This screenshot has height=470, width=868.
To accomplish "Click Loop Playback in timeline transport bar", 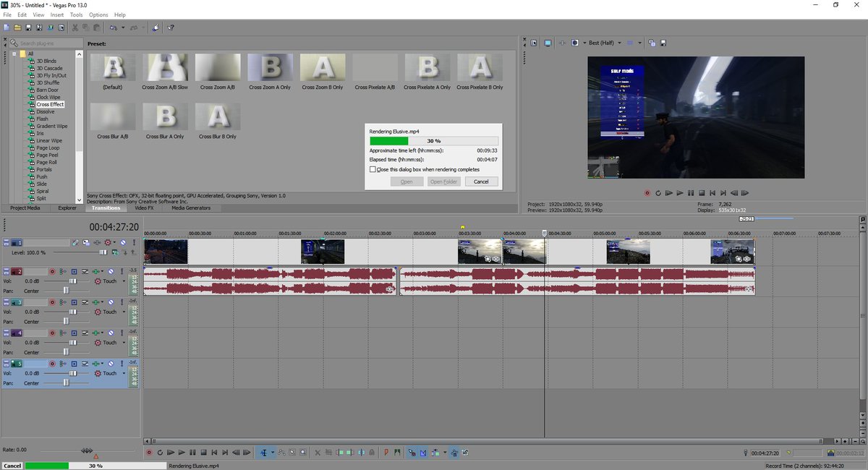I will pos(159,453).
